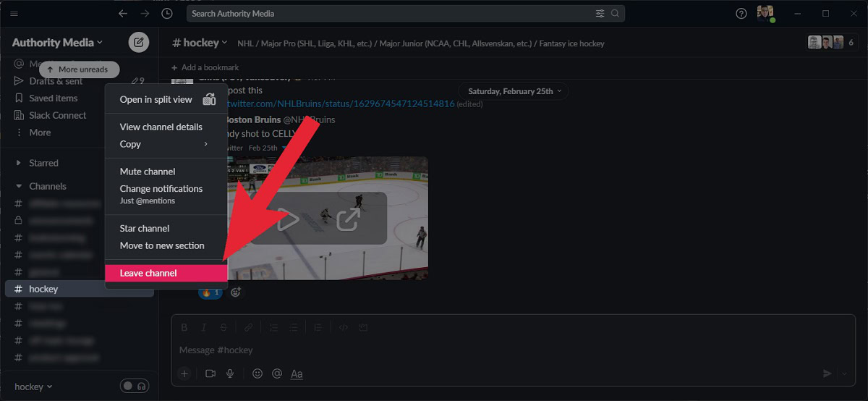Open the NHLBruins twitter status link
The image size is (868, 401).
tap(341, 104)
